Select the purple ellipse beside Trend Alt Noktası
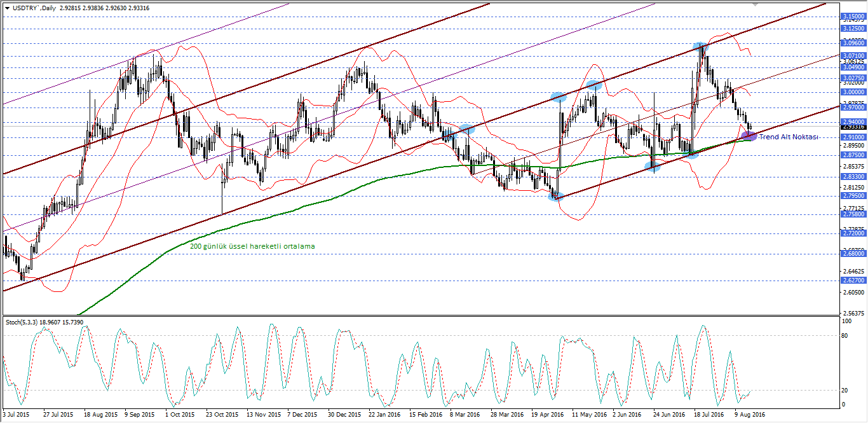The width and height of the screenshot is (868, 423). 749,135
